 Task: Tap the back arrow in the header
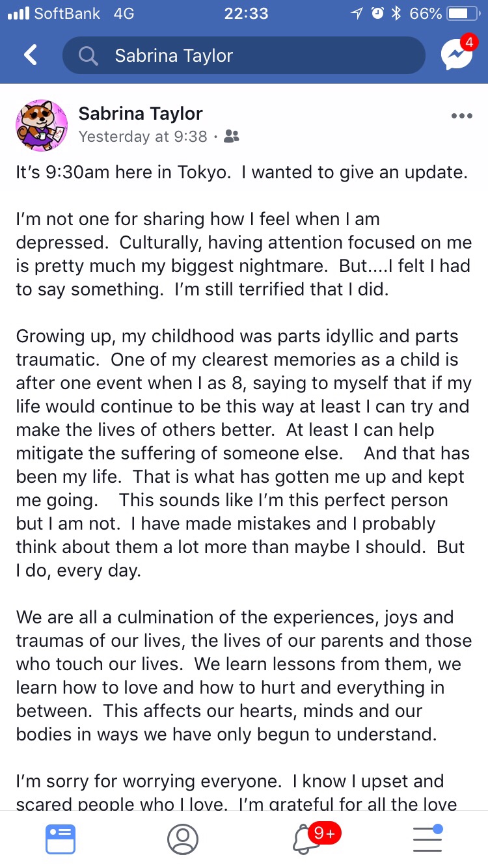(31, 55)
